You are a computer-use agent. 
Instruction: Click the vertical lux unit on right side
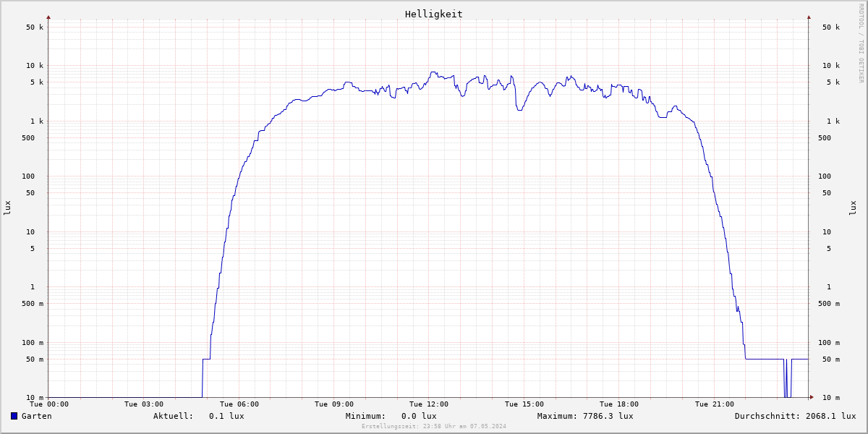(853, 208)
